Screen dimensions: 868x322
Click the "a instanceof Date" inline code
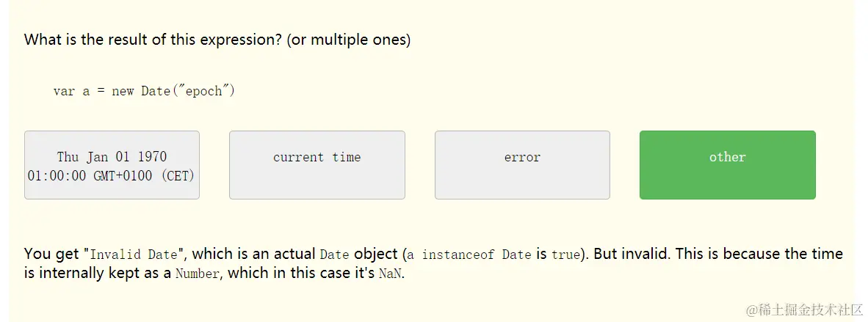(469, 255)
